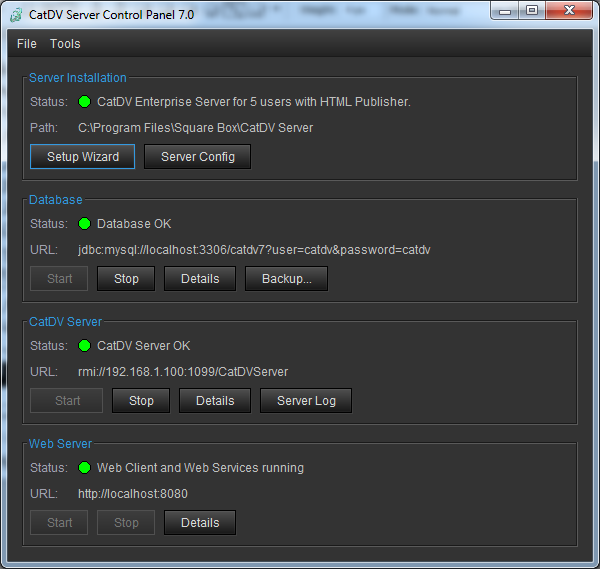Click the CatDV app icon in title bar
This screenshot has width=600, height=569.
click(x=16, y=15)
